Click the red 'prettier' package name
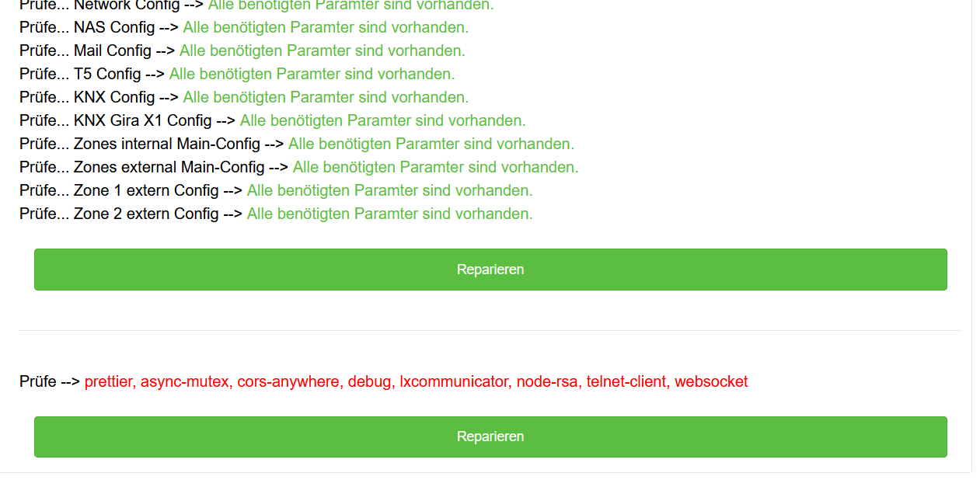The image size is (980, 501). pyautogui.click(x=108, y=382)
